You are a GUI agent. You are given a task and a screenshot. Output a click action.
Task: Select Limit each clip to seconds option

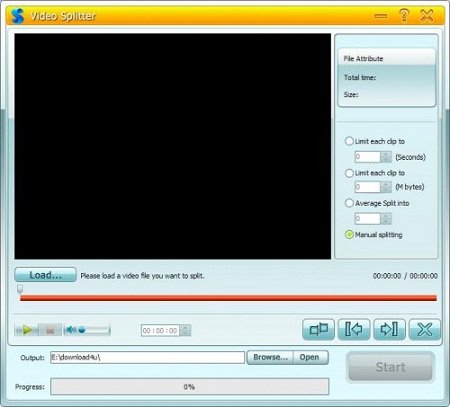pyautogui.click(x=349, y=141)
